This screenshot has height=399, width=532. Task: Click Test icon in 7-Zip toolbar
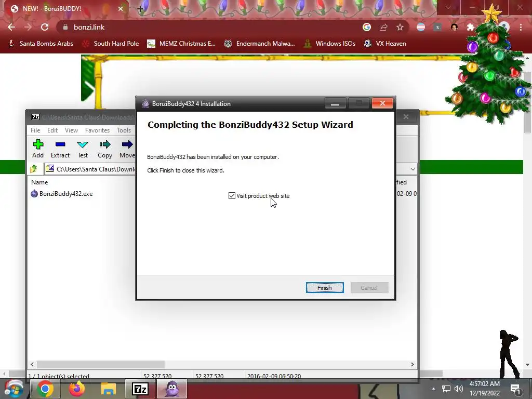(x=83, y=149)
